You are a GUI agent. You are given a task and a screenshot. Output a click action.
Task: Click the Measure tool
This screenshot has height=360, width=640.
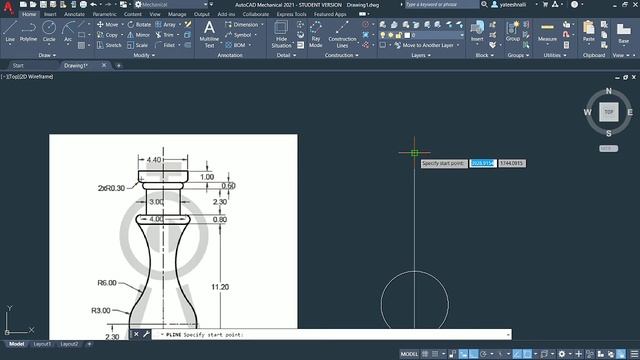click(x=547, y=32)
